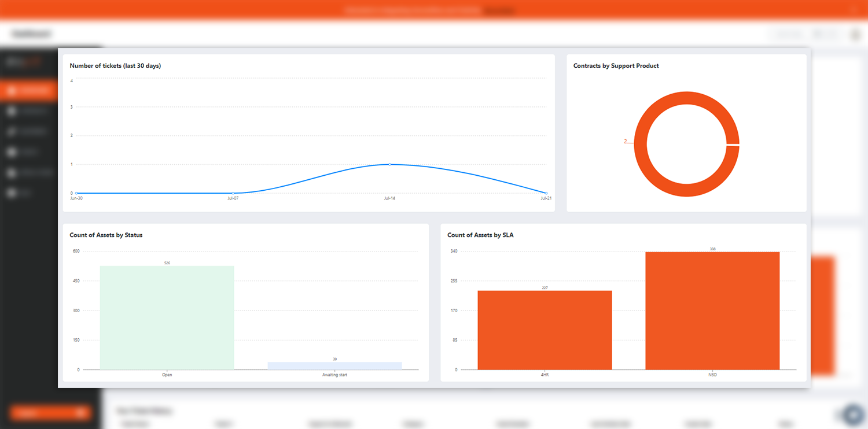The width and height of the screenshot is (868, 429).
Task: Click the '150' y-axis label in Status chart
Action: (x=76, y=340)
